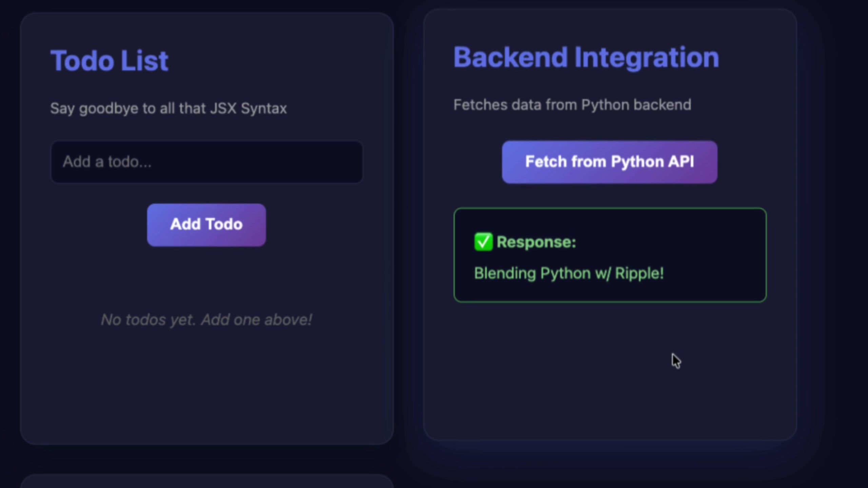Click the purple gradient on Add Todo
The height and width of the screenshot is (488, 868).
click(206, 224)
